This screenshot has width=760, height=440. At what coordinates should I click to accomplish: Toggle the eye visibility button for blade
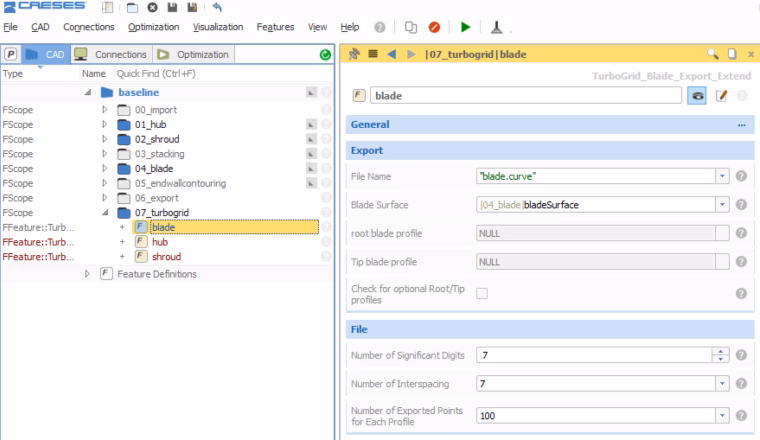tap(697, 95)
